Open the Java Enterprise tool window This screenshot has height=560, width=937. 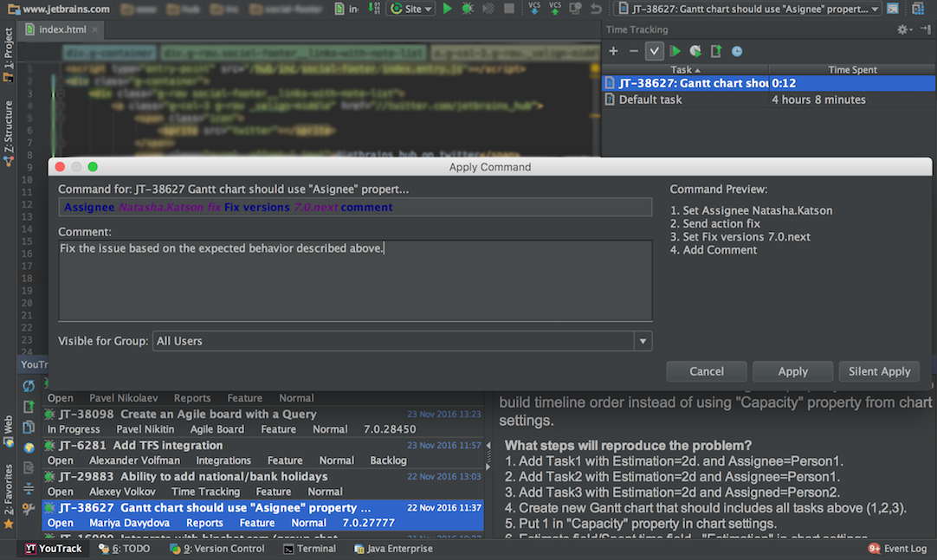(392, 549)
